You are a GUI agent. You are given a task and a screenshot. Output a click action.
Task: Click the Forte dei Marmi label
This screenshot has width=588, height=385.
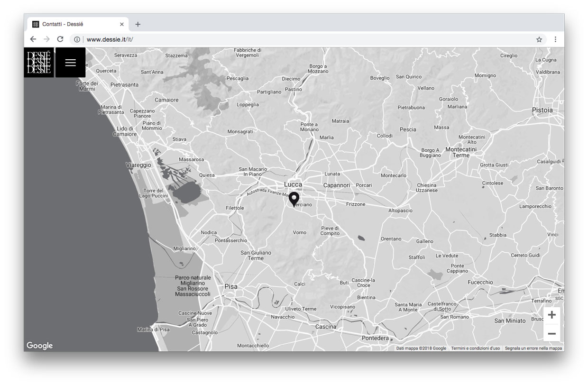[87, 86]
